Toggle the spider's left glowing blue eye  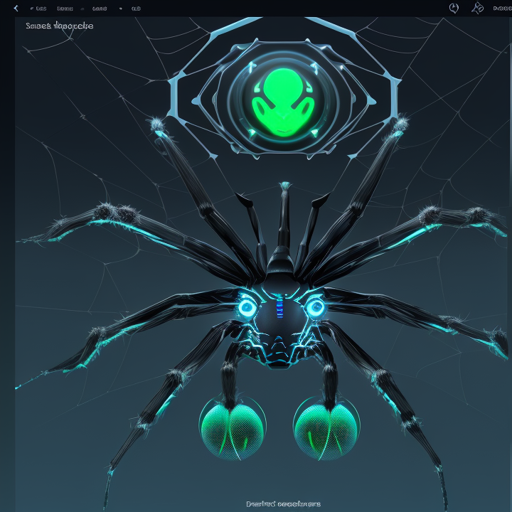pyautogui.click(x=247, y=306)
